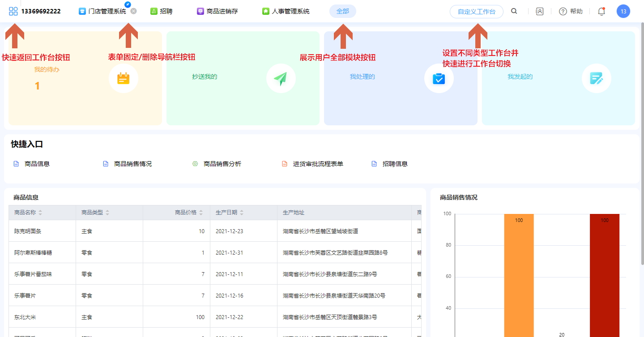Click the 我的待办 calendar icon
This screenshot has height=337, width=644.
[123, 79]
